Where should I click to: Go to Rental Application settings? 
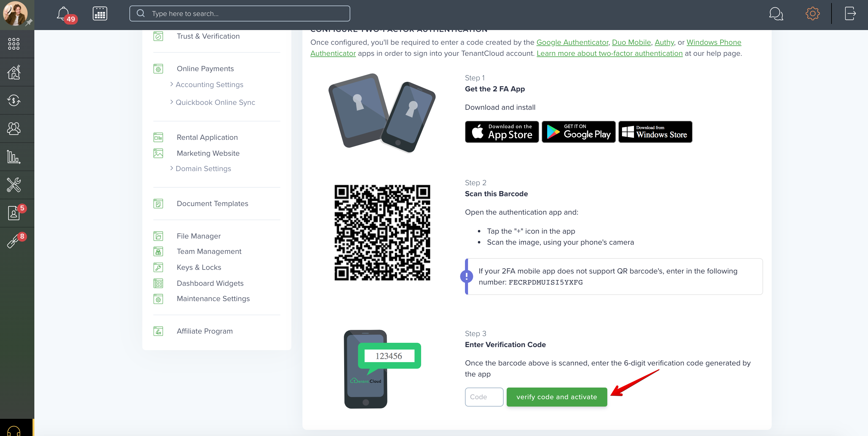point(207,137)
